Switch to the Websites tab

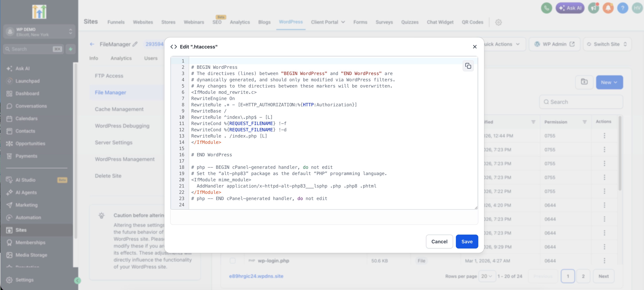[x=143, y=22]
